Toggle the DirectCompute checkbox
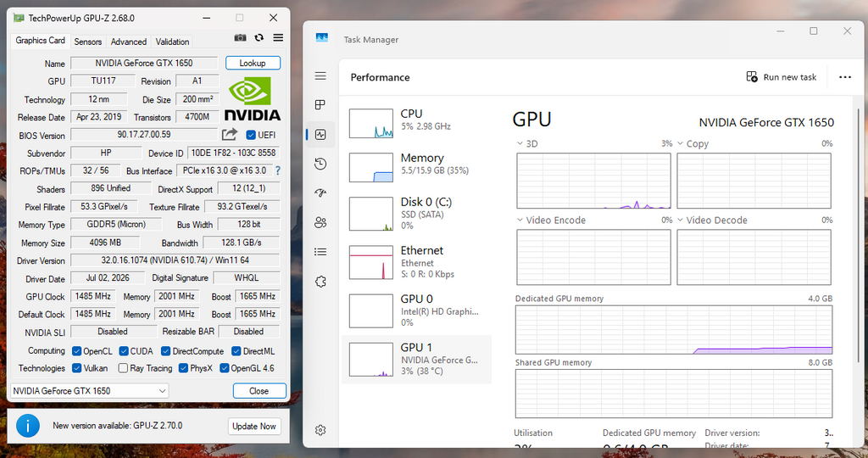The height and width of the screenshot is (458, 868). pyautogui.click(x=165, y=351)
